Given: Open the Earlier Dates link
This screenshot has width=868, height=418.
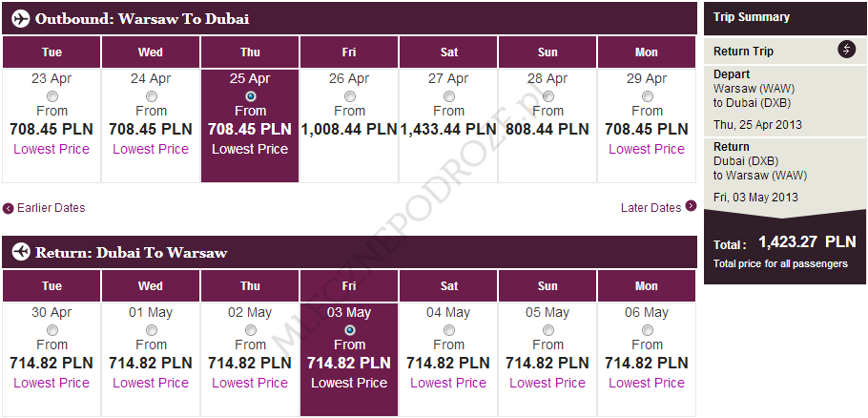Looking at the screenshot, I should (51, 208).
